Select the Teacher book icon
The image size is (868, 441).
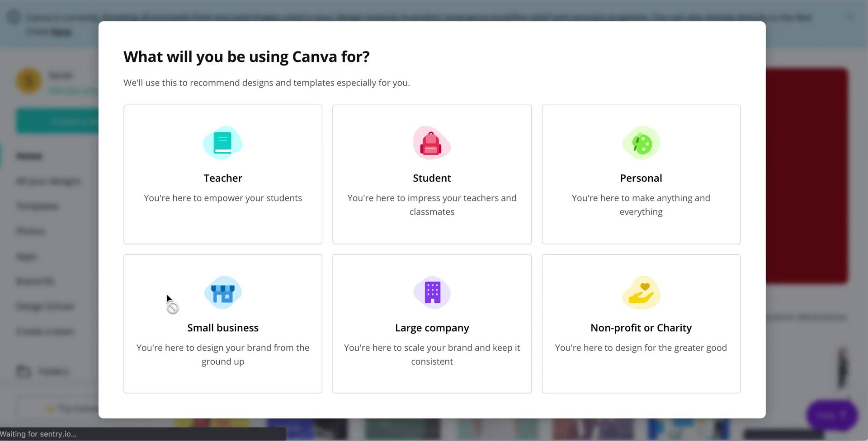pyautogui.click(x=222, y=143)
